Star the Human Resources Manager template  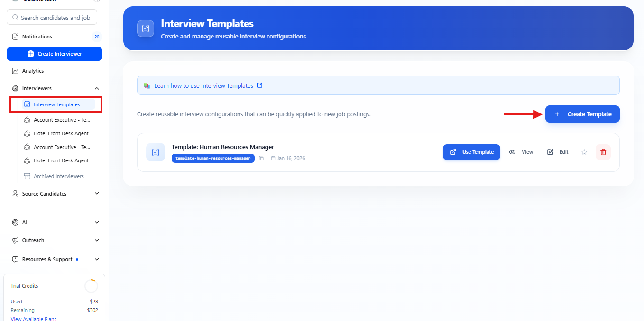[x=584, y=152]
